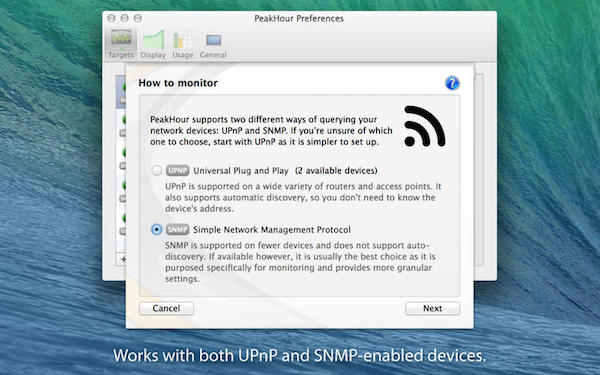This screenshot has height=375, width=600.
Task: Switch to the General preferences tab
Action: (x=213, y=46)
